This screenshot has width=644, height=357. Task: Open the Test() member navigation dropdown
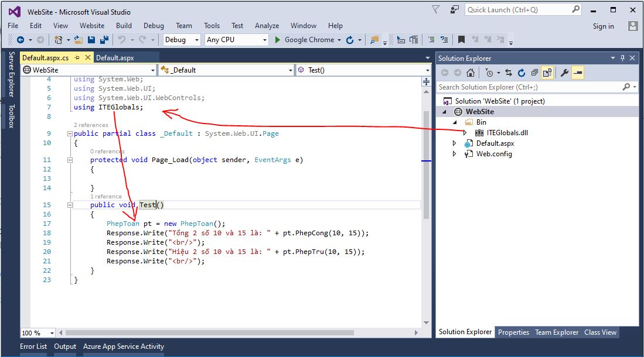(x=363, y=70)
